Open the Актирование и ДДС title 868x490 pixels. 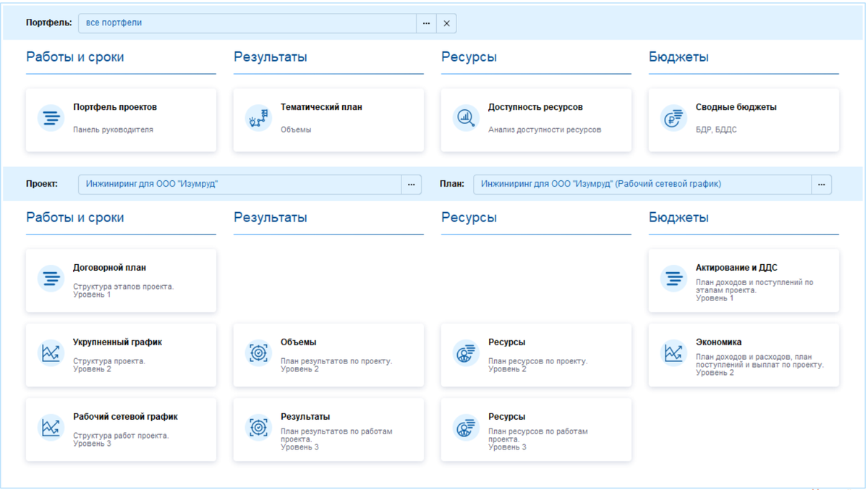click(x=736, y=268)
